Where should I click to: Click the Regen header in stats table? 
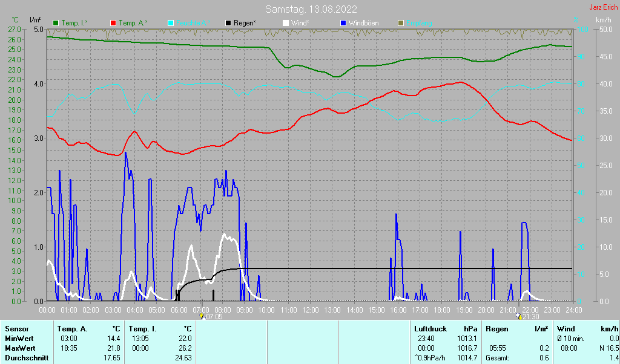(497, 328)
